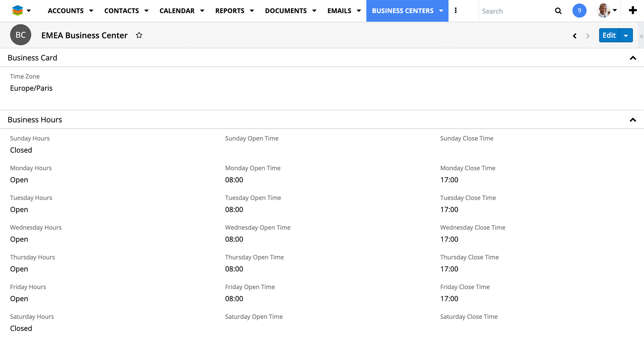
Task: Mark EMEA Business Center as favorite
Action: click(139, 35)
